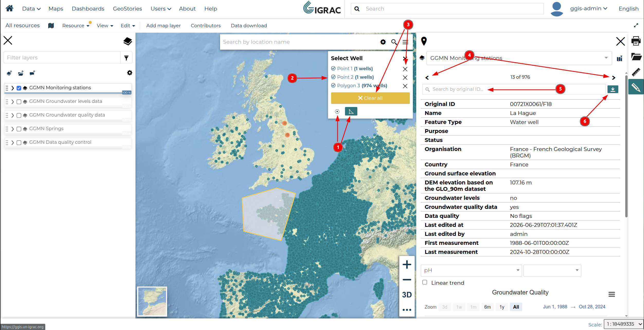Open map search settings gear
The height and width of the screenshot is (330, 644).
click(383, 42)
